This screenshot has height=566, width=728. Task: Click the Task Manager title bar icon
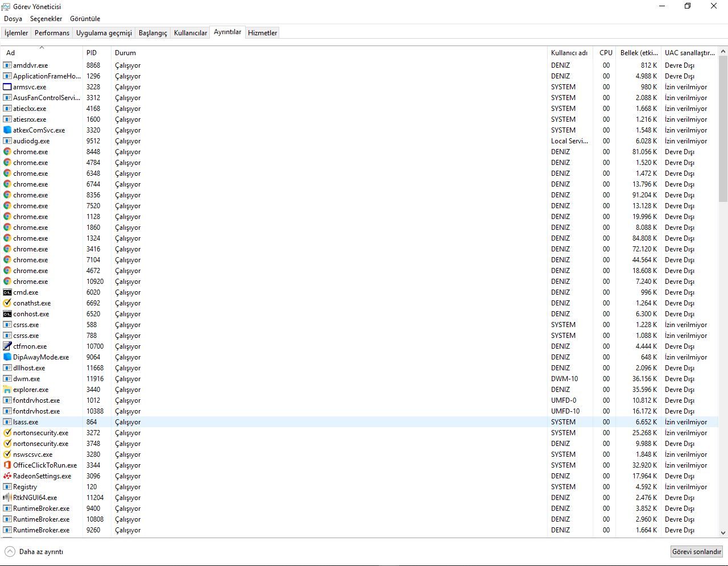coord(6,6)
